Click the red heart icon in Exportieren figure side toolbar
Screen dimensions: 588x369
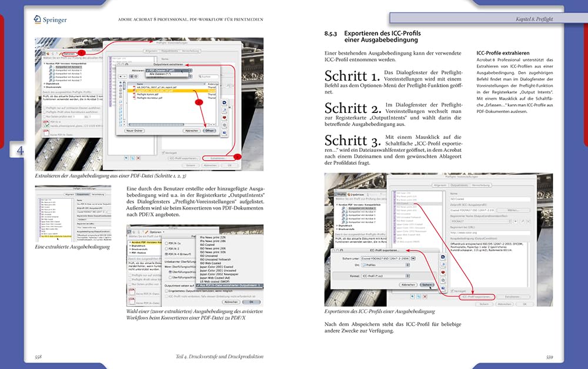443,272
